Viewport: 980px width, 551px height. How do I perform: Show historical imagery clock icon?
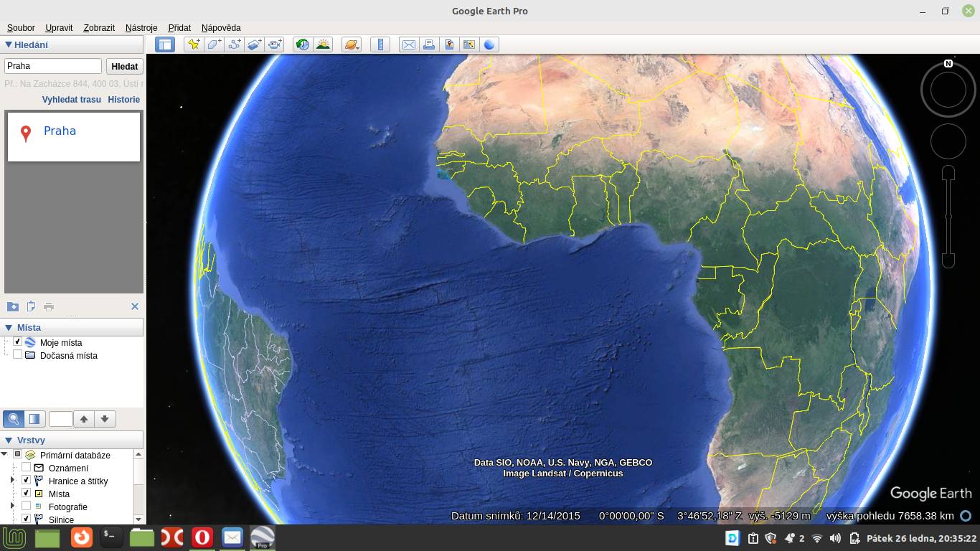pyautogui.click(x=303, y=44)
